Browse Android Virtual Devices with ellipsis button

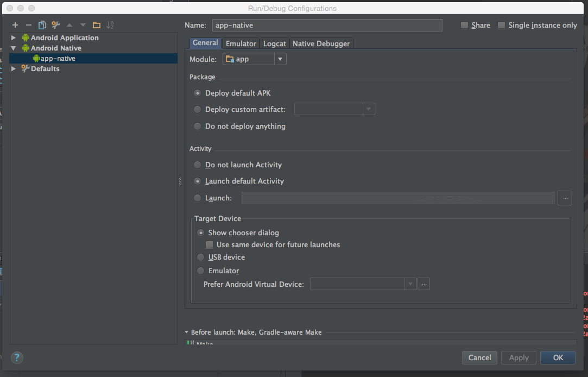click(423, 284)
